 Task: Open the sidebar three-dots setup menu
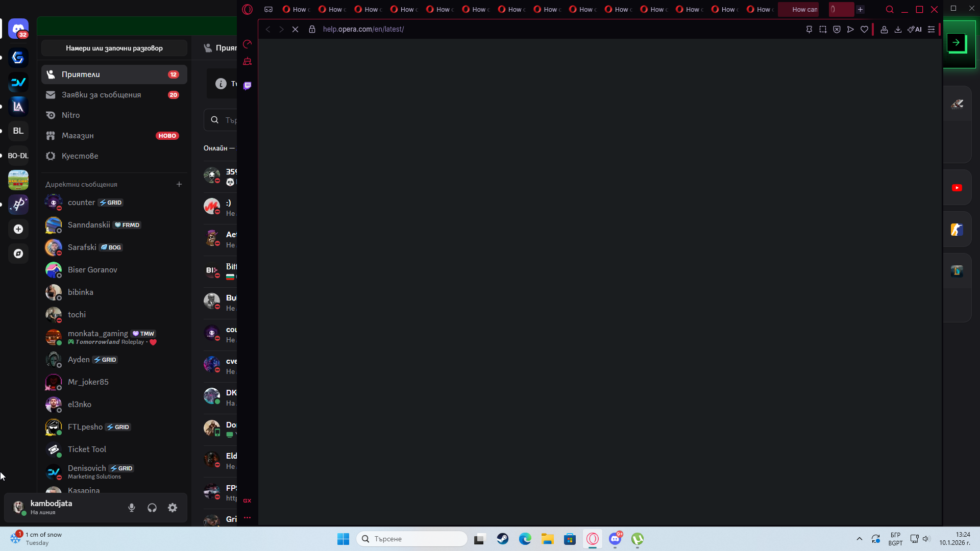[x=248, y=518]
